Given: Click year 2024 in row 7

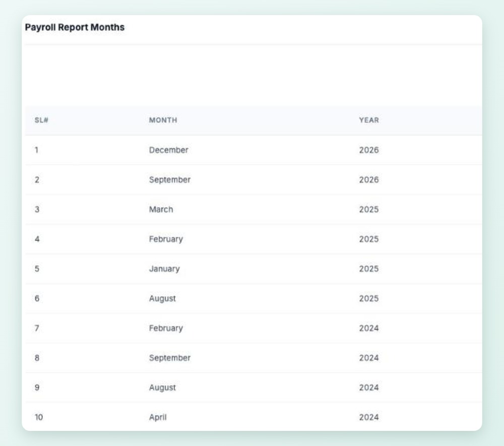Looking at the screenshot, I should tap(369, 328).
